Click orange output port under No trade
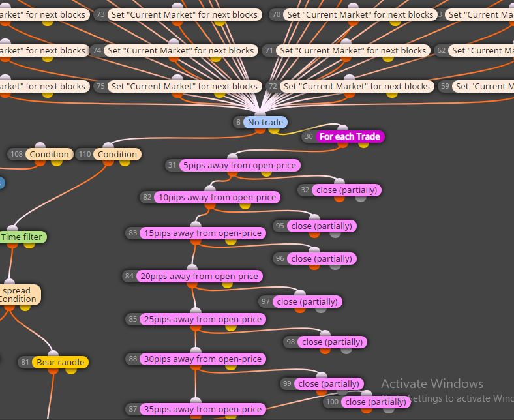The image size is (514, 420). (260, 130)
